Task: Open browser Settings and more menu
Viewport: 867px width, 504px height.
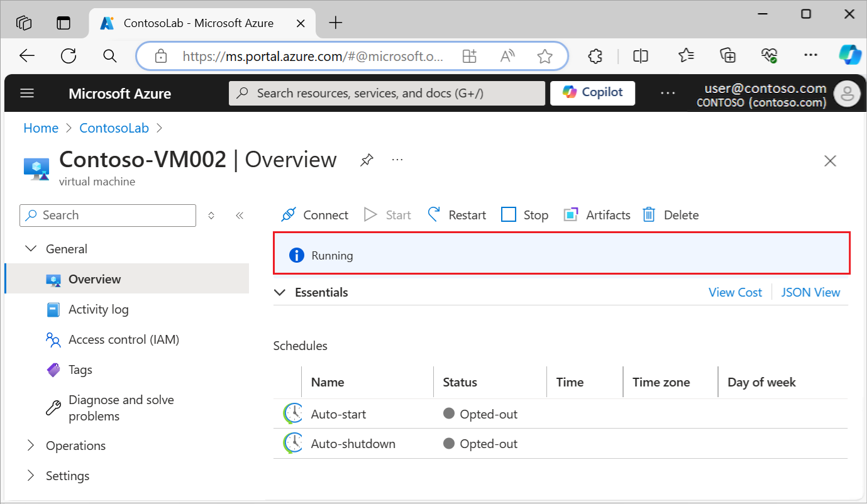Action: click(x=811, y=56)
